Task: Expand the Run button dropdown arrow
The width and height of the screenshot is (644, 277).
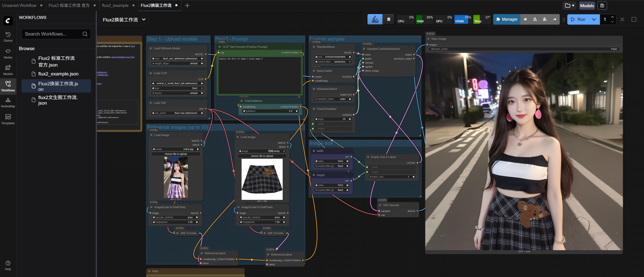Action: coord(594,19)
